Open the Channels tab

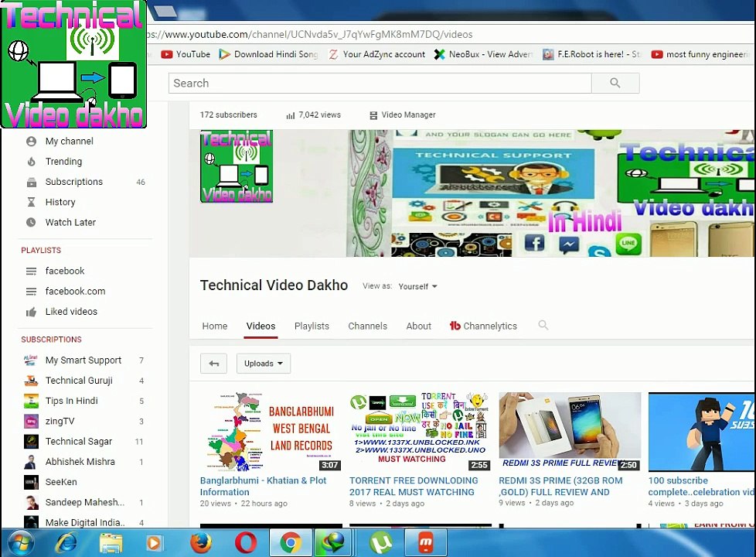coord(367,326)
